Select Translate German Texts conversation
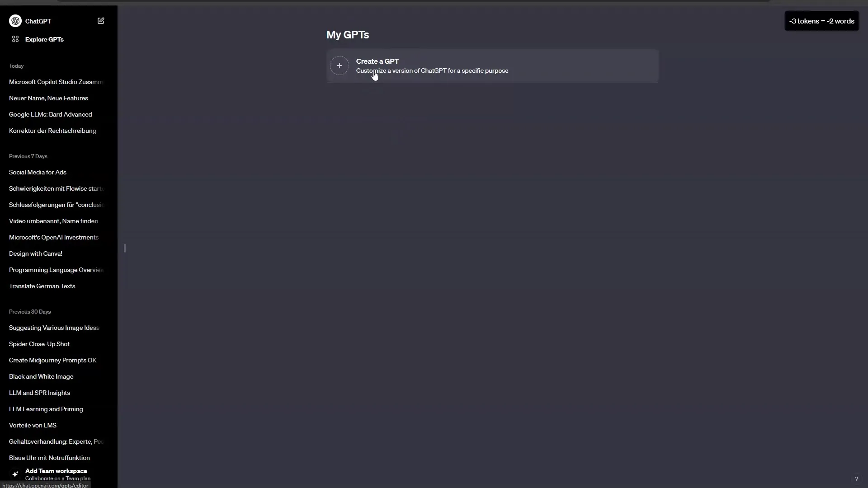 tap(42, 286)
